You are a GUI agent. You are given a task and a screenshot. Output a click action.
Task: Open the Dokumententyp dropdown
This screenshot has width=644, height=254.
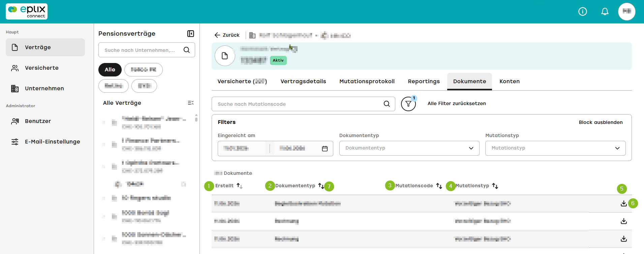point(409,148)
